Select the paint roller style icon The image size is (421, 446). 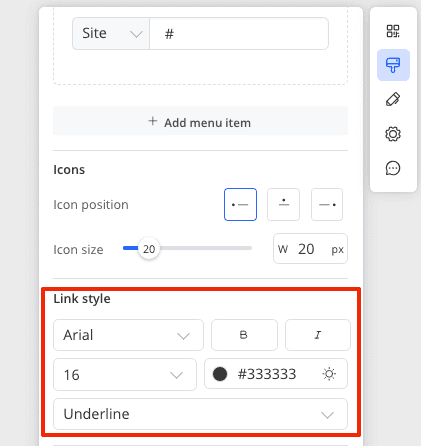[x=393, y=65]
